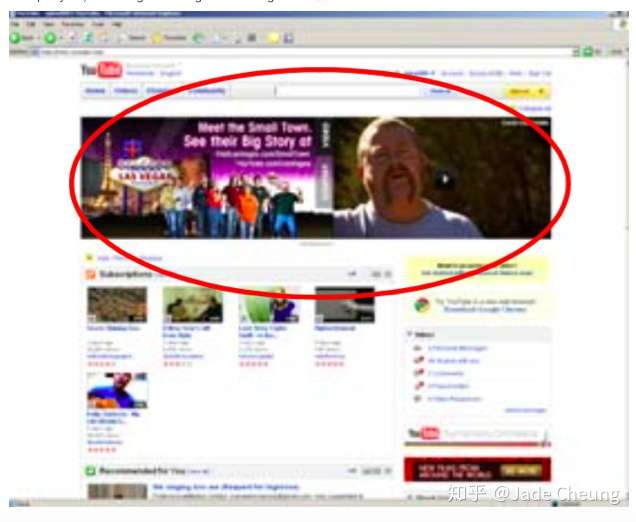Open the Community tab
The image size is (636, 522).
click(207, 91)
